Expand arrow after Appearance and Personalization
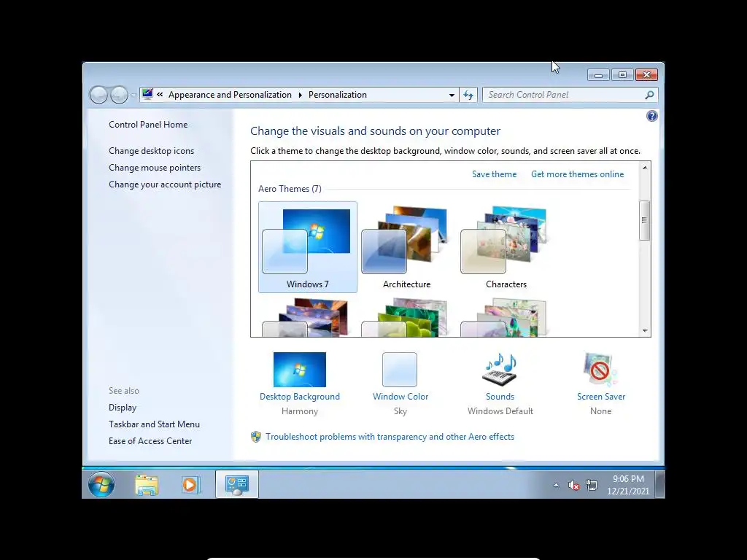 pos(300,96)
